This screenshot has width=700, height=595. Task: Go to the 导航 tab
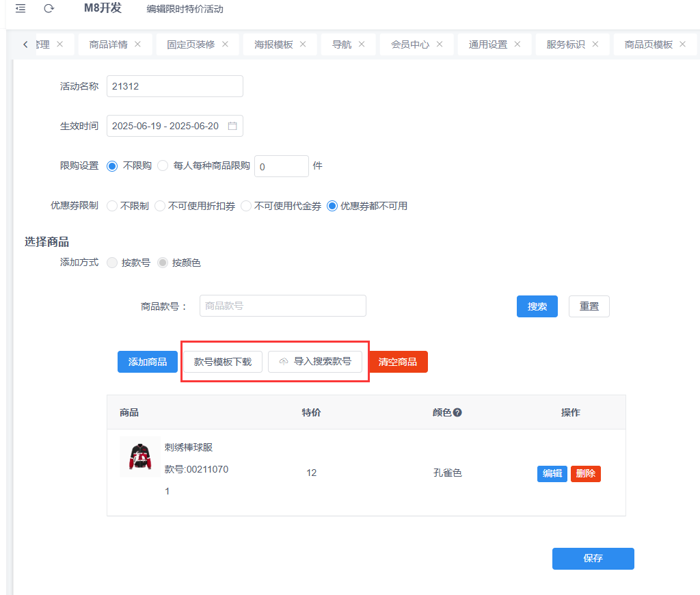tap(342, 44)
